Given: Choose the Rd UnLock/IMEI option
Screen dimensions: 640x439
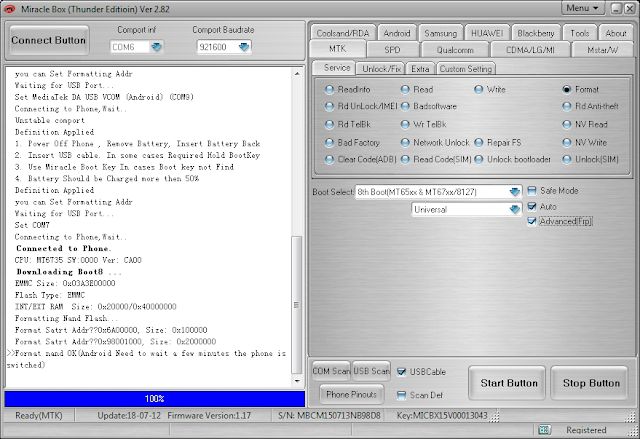Looking at the screenshot, I should pyautogui.click(x=329, y=106).
